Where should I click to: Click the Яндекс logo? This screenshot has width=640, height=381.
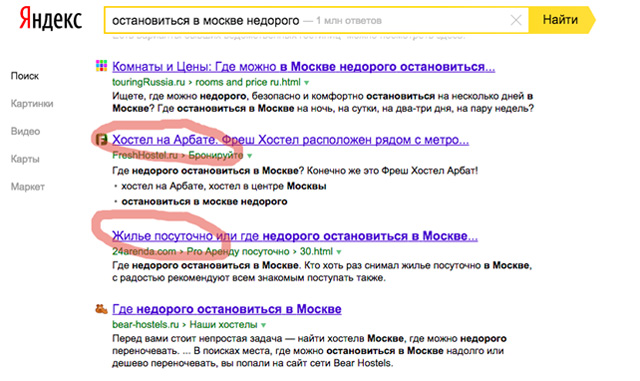(x=51, y=19)
